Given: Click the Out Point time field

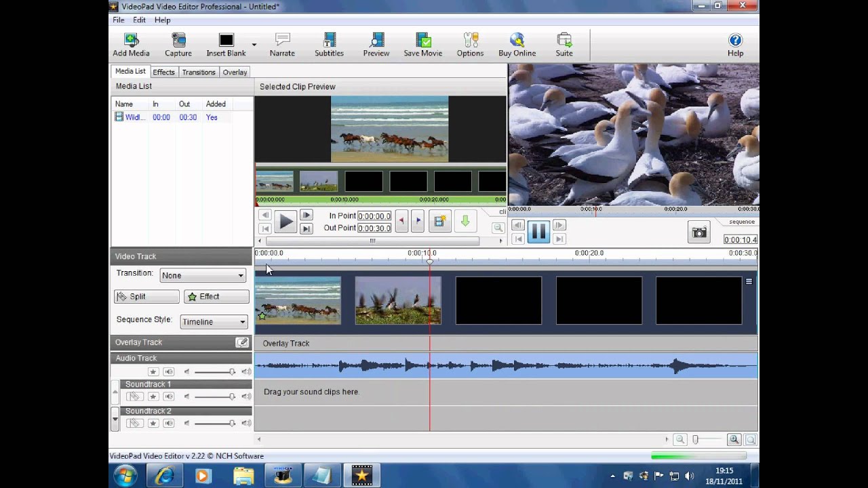Looking at the screenshot, I should (x=374, y=228).
